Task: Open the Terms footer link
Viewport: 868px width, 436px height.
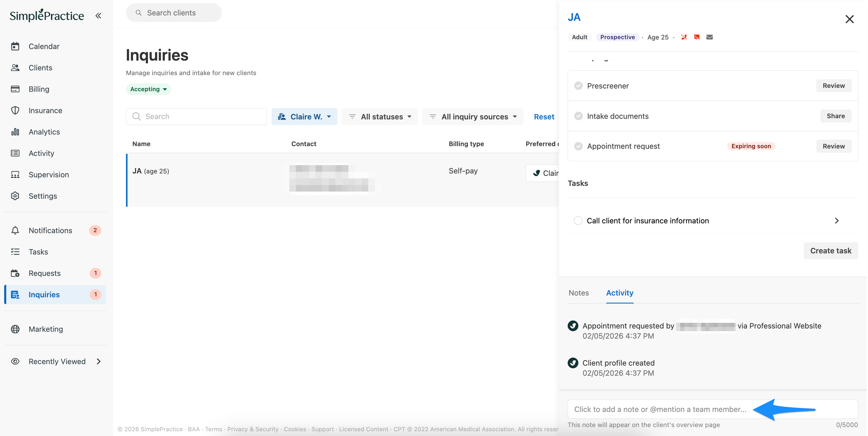Action: tap(213, 429)
